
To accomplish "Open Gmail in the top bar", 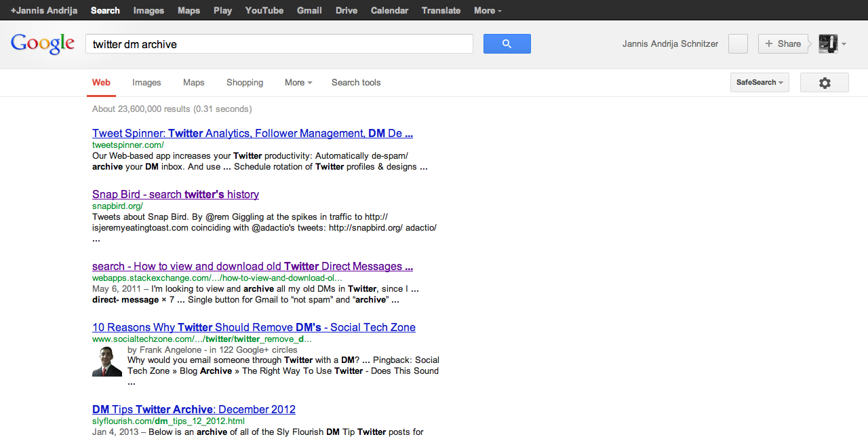I will [309, 10].
